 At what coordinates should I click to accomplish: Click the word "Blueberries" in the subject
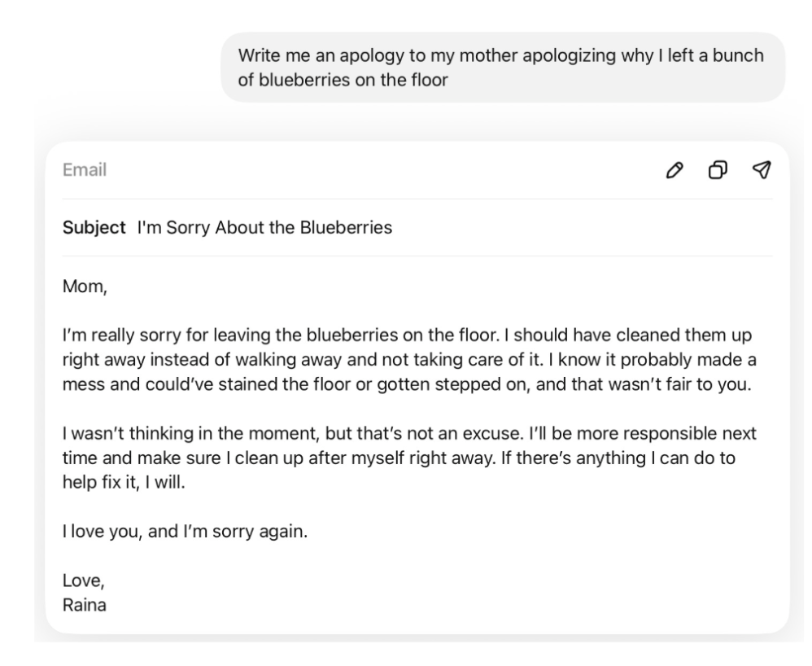346,227
